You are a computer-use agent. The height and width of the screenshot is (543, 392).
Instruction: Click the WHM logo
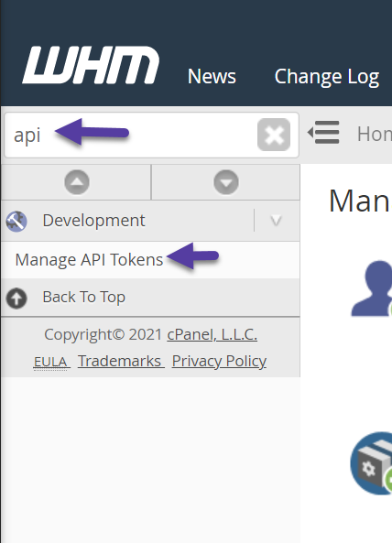91,65
